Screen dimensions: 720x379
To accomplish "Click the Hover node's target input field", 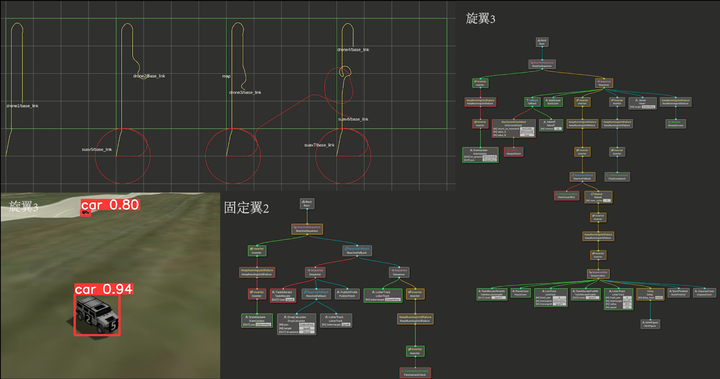I will pos(648,107).
